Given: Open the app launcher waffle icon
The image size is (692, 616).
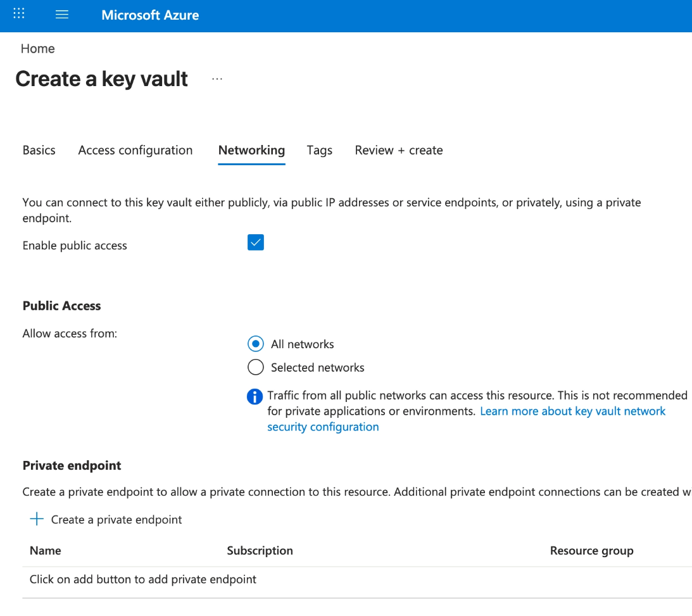Looking at the screenshot, I should [18, 14].
